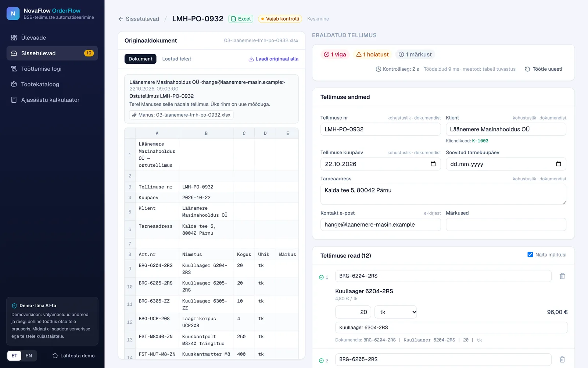Click the Vajab kontrolli status badge
Image resolution: width=588 pixels, height=368 pixels.
[x=280, y=19]
